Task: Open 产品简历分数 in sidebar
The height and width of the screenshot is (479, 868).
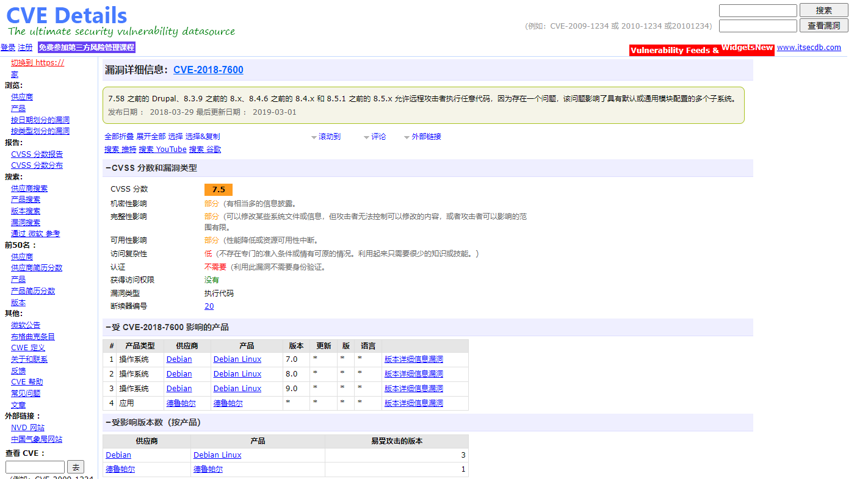Action: pyautogui.click(x=33, y=291)
